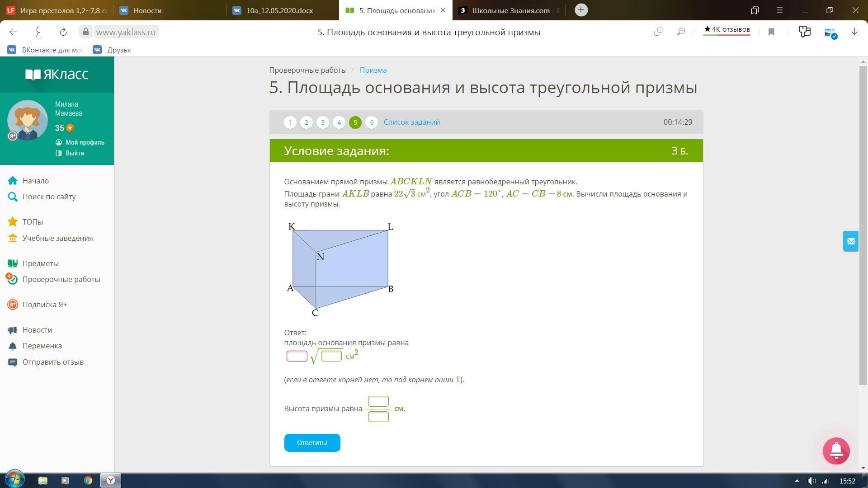The image size is (868, 488).
Task: Go to task number 6
Action: pos(371,122)
